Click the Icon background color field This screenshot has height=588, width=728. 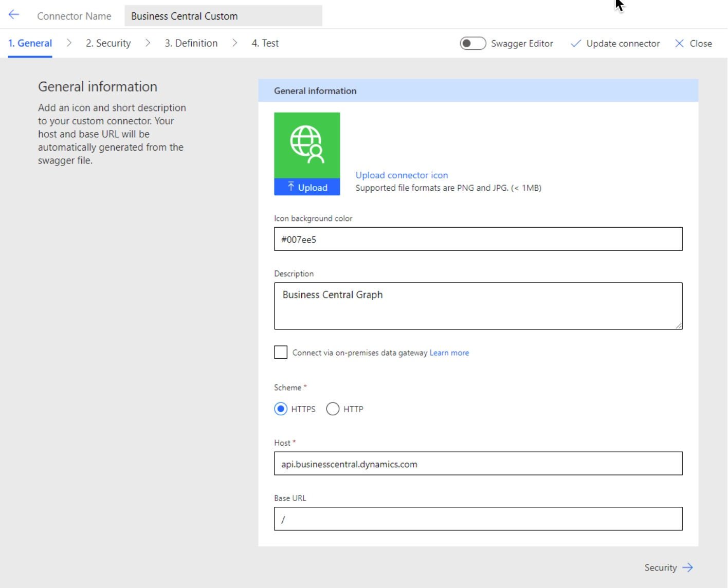(x=478, y=239)
